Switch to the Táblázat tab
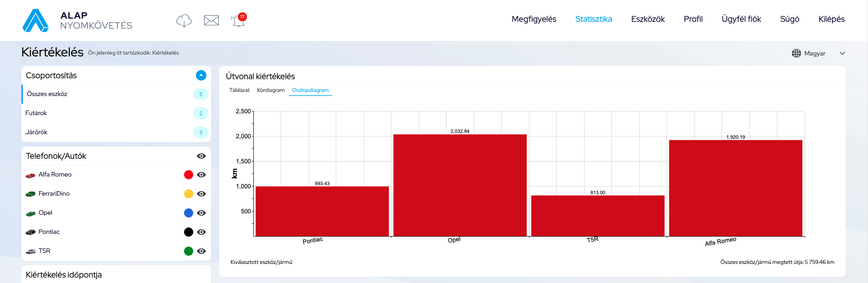 [239, 90]
